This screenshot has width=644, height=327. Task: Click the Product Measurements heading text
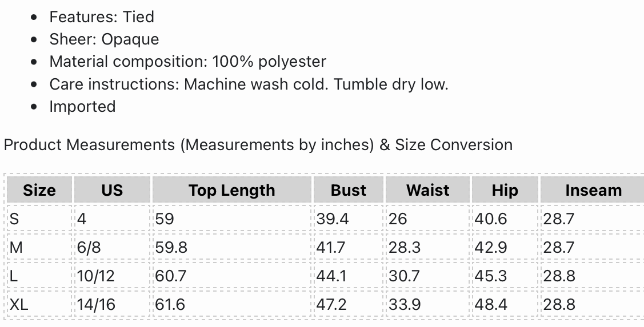258,144
